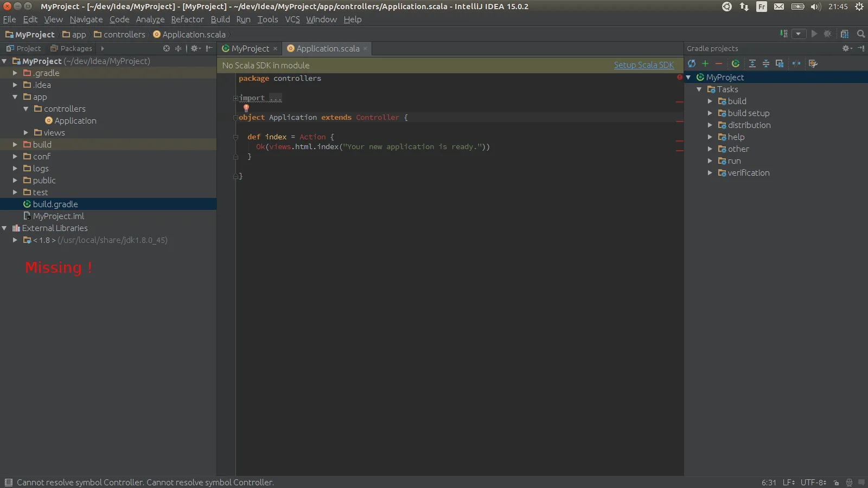Image resolution: width=868 pixels, height=488 pixels.
Task: Switch to the Packages view tab
Action: (72, 48)
